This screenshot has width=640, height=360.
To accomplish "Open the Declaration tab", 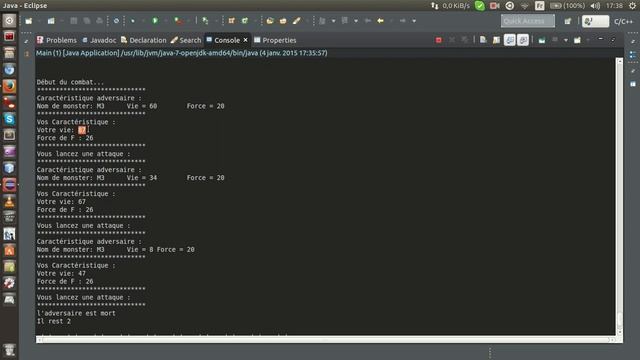I will pos(143,40).
